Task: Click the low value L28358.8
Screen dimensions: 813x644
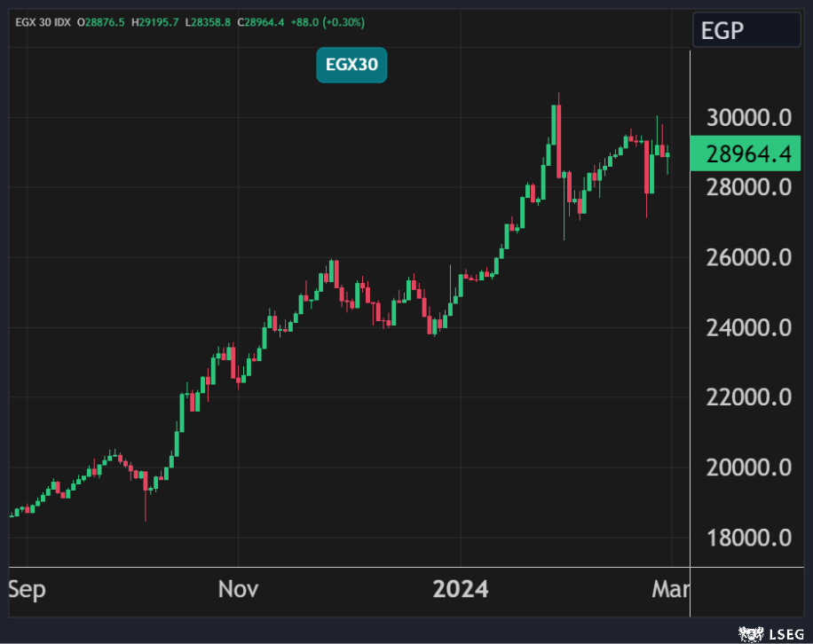Action: point(210,21)
